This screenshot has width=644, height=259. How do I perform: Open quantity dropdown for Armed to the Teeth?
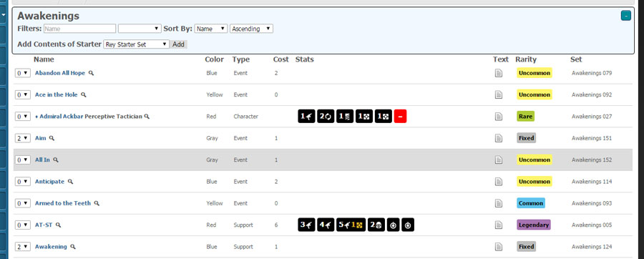click(x=23, y=203)
